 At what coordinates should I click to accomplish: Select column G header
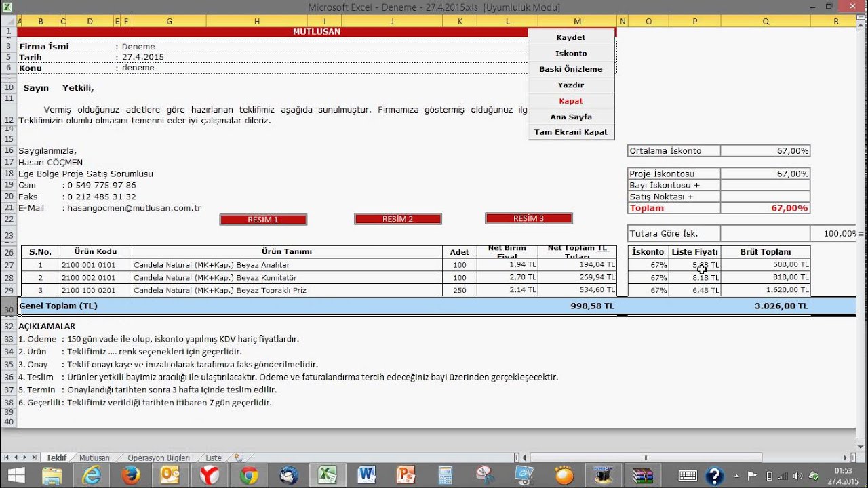168,22
